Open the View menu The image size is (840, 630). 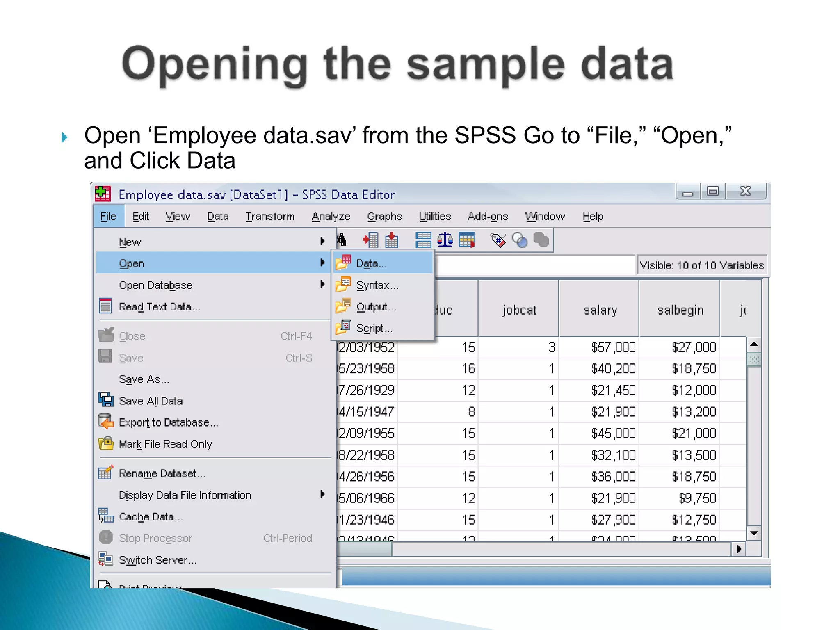(178, 217)
